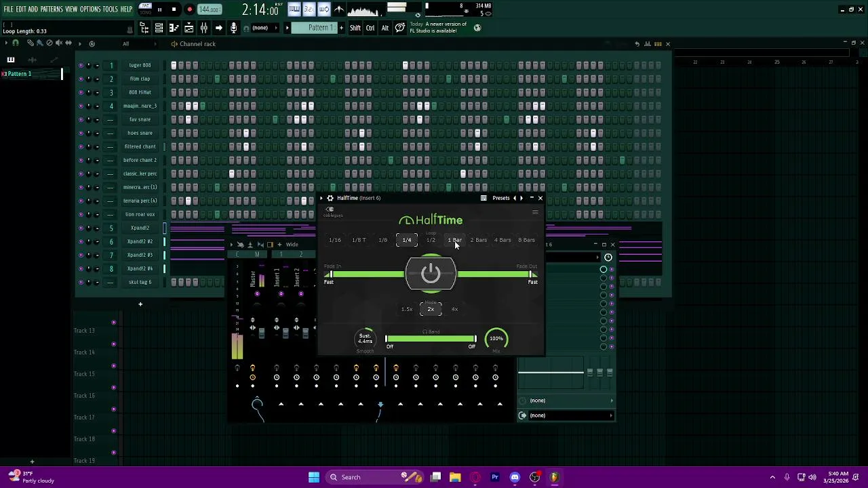Open Premiere Pro from Windows taskbar

(x=495, y=477)
